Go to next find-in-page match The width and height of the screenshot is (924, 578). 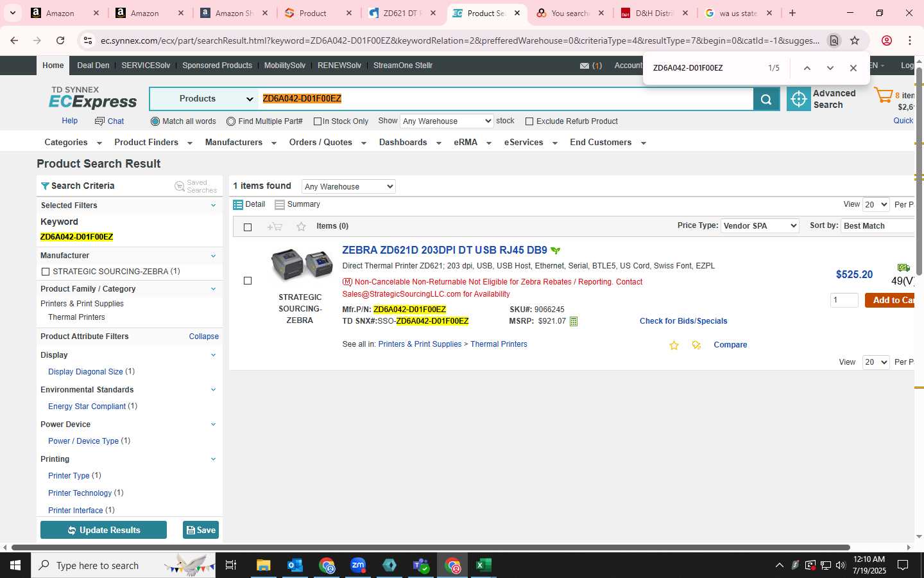(830, 68)
